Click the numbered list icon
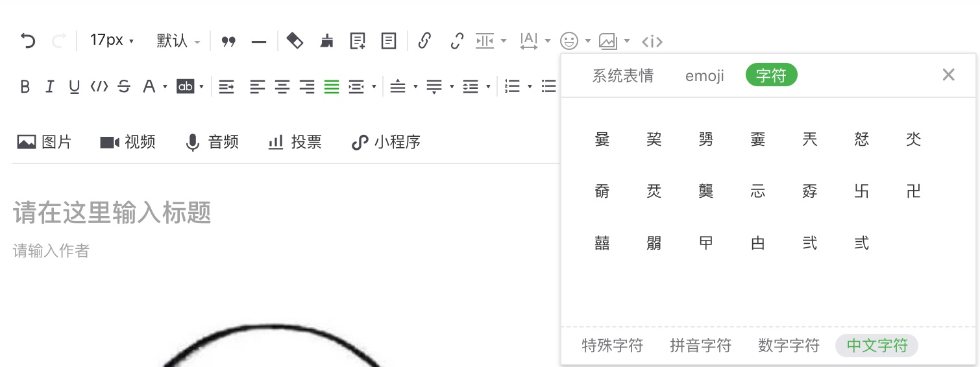This screenshot has width=980, height=367. tap(513, 86)
